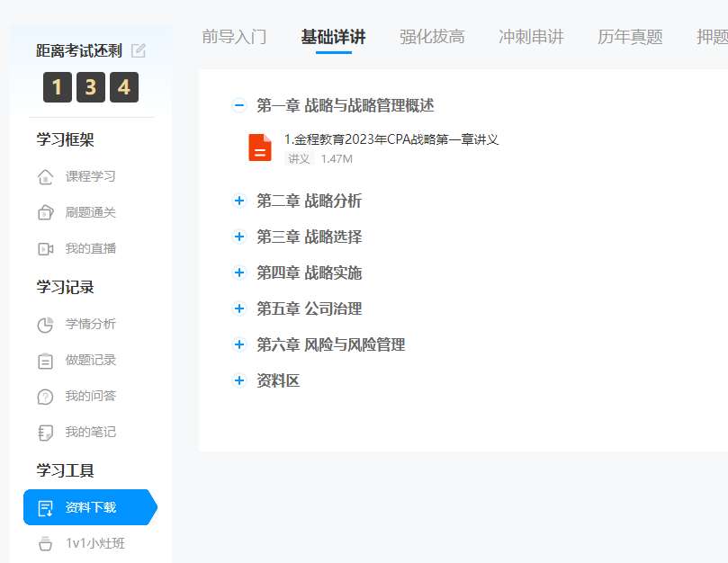This screenshot has height=563, width=728.
Task: Click the 学情分析 pie chart icon
Action: click(45, 325)
